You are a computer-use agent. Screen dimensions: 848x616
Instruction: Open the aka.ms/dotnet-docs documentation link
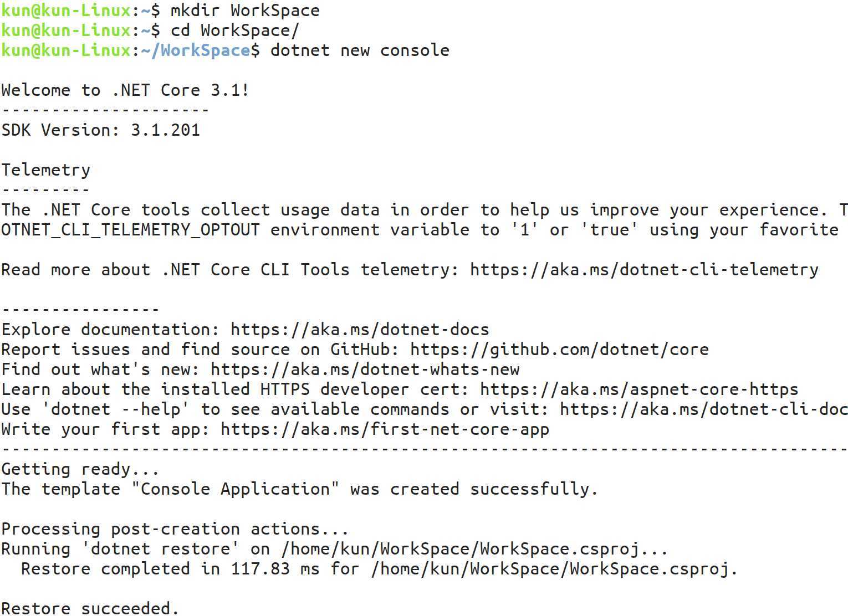pyautogui.click(x=360, y=330)
